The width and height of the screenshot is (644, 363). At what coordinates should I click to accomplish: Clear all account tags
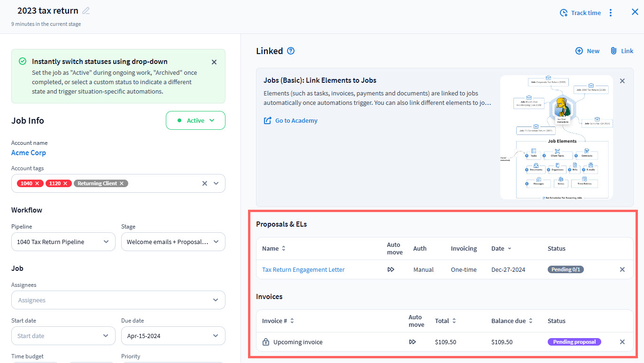[204, 183]
